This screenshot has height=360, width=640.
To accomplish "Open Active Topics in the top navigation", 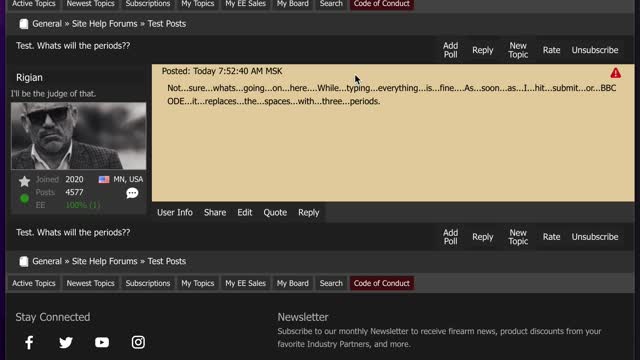I will coord(33,4).
